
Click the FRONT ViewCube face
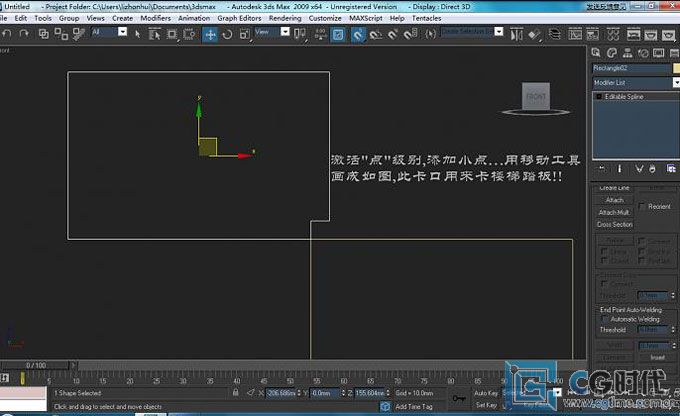click(x=536, y=96)
